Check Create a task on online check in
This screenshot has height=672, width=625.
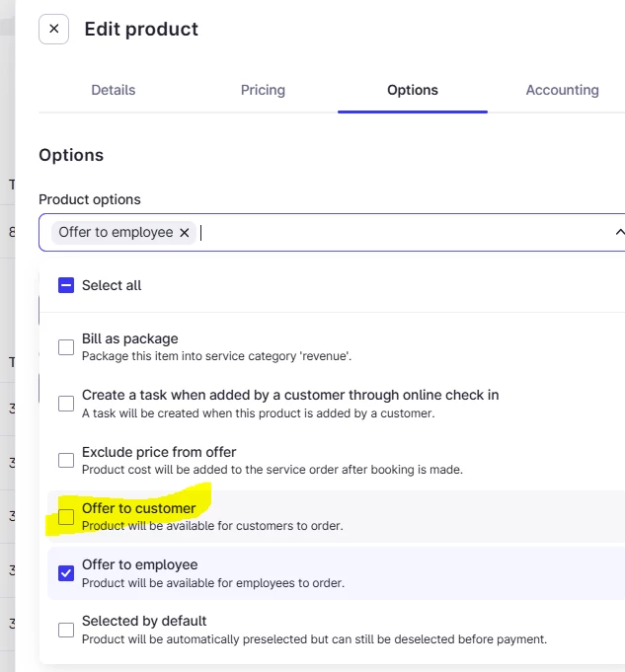66,404
